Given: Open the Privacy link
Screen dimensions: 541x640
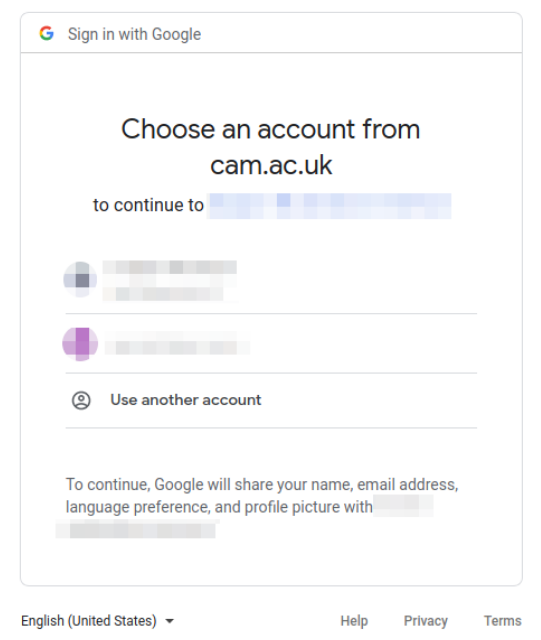Looking at the screenshot, I should [x=425, y=621].
